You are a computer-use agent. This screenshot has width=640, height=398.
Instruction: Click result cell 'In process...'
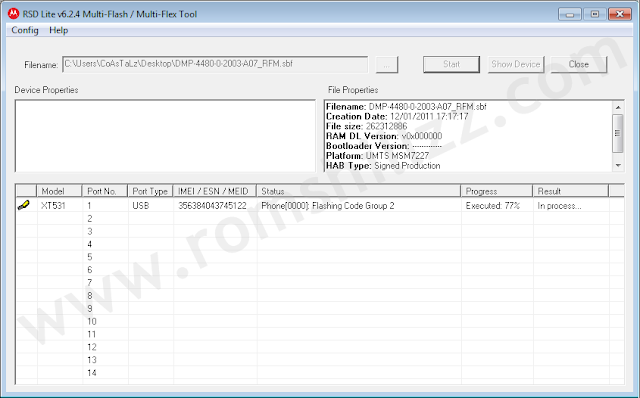[559, 206]
